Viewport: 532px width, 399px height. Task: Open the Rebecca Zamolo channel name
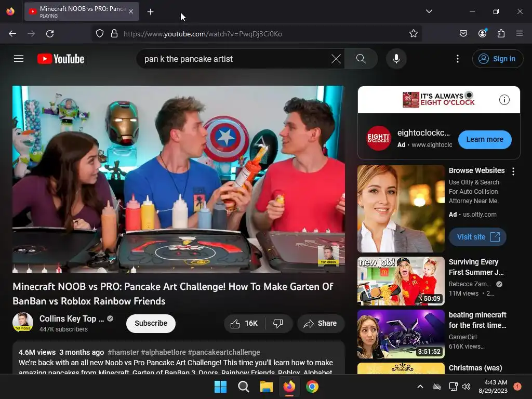coord(470,284)
